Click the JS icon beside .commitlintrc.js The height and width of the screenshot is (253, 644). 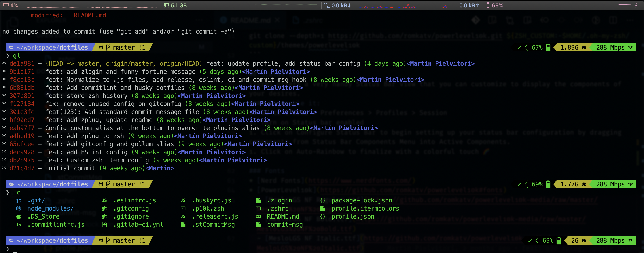coord(19,225)
